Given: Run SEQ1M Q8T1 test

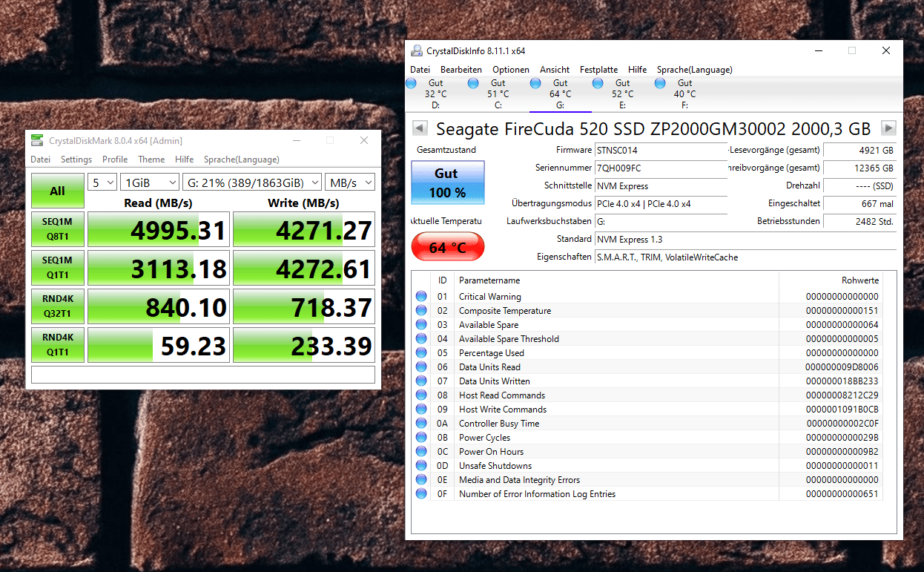Looking at the screenshot, I should [57, 230].
